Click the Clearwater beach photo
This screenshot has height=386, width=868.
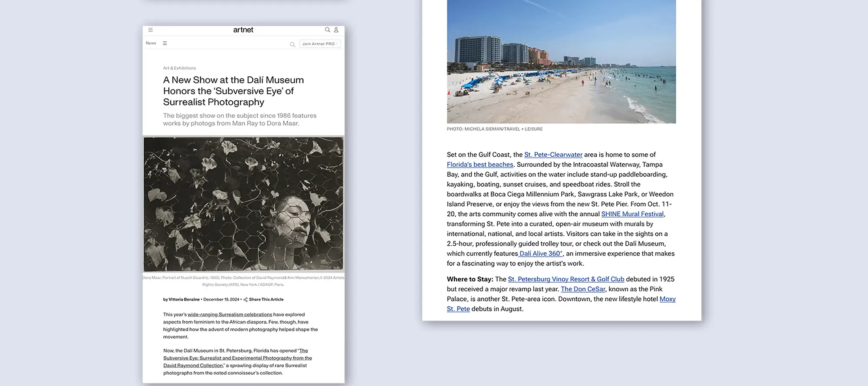tap(561, 62)
